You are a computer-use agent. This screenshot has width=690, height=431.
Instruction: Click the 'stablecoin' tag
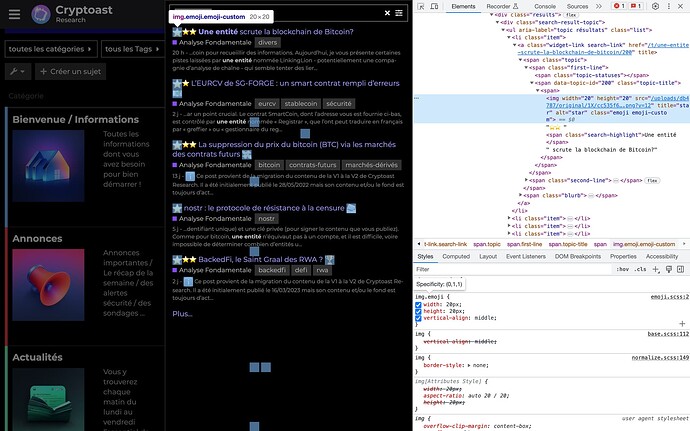(301, 104)
